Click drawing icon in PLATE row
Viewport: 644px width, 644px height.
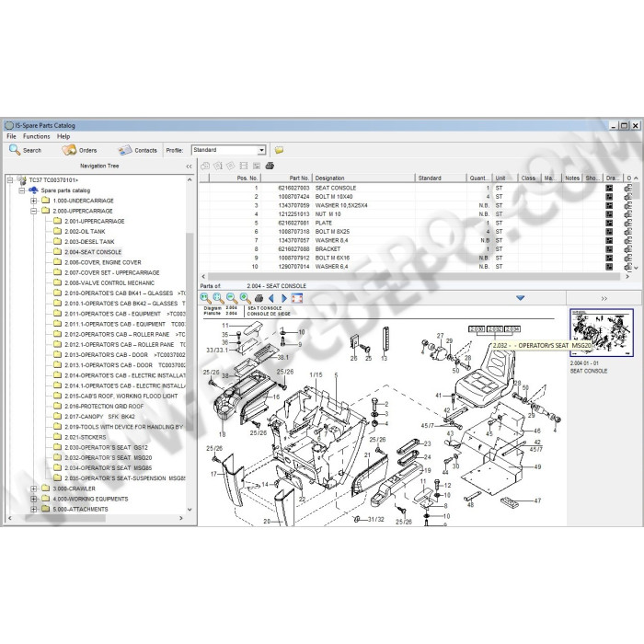(x=609, y=223)
